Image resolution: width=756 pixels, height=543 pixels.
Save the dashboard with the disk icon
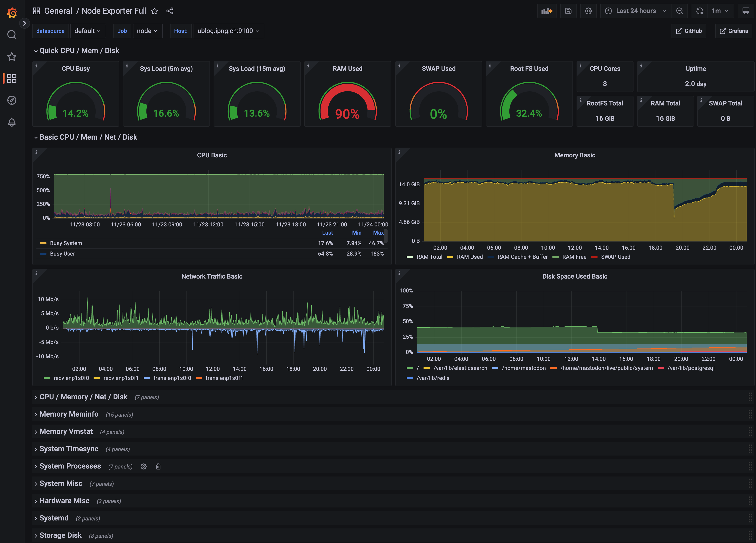tap(568, 11)
